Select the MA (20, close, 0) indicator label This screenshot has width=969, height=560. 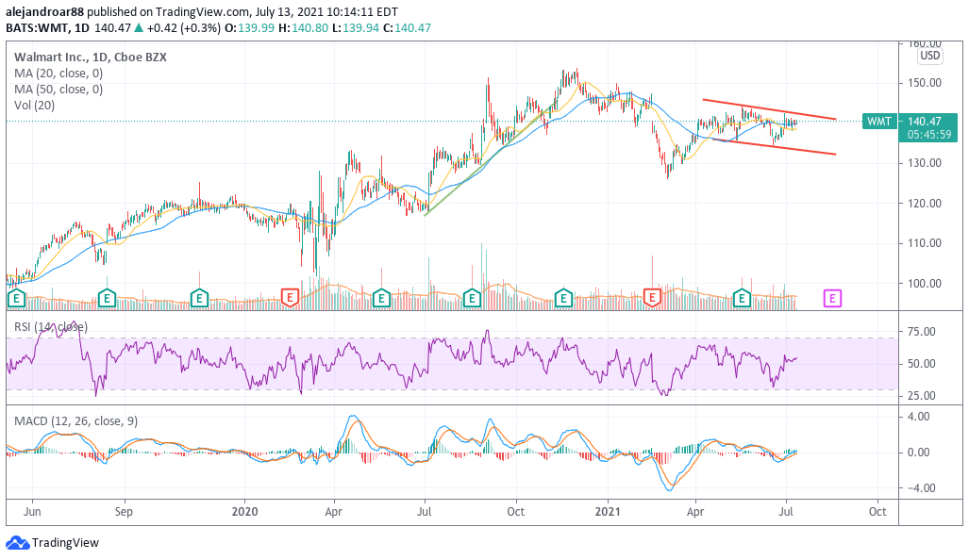click(58, 74)
